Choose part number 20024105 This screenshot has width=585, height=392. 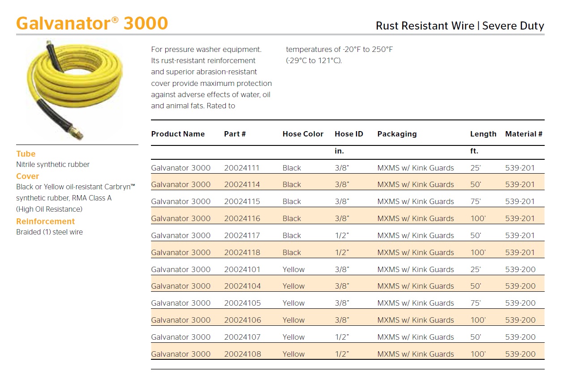pos(242,303)
